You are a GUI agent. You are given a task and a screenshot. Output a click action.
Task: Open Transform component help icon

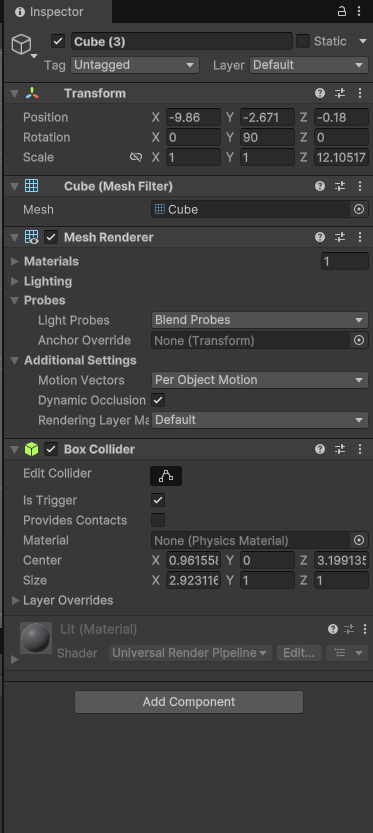coord(320,94)
